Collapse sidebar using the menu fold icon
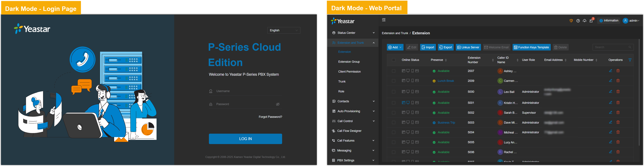The height and width of the screenshot is (166, 644). [384, 20]
